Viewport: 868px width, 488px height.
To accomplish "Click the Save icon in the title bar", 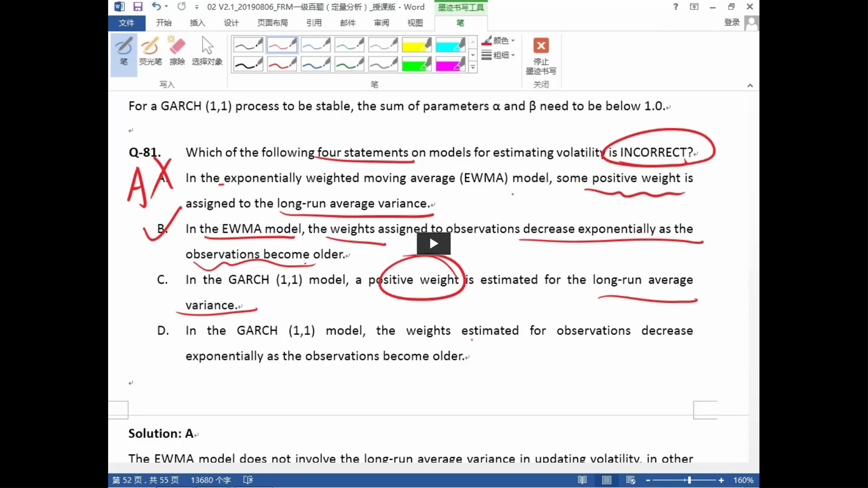I will coord(138,7).
